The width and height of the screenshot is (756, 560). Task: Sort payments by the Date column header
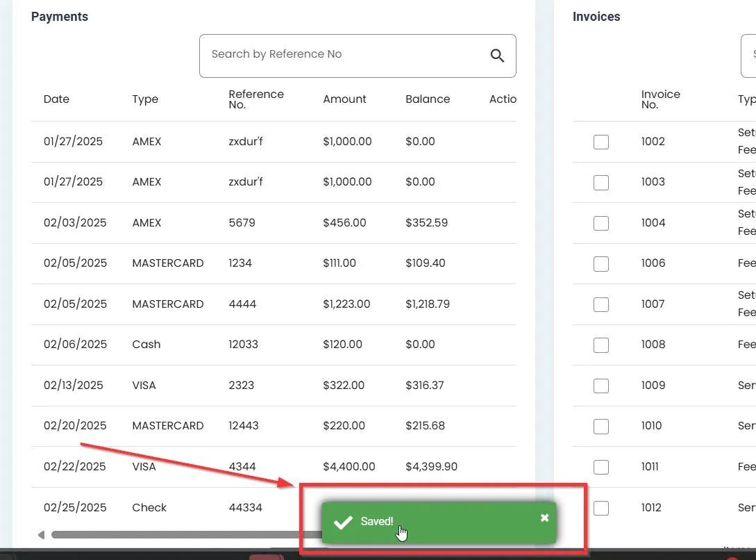tap(56, 99)
